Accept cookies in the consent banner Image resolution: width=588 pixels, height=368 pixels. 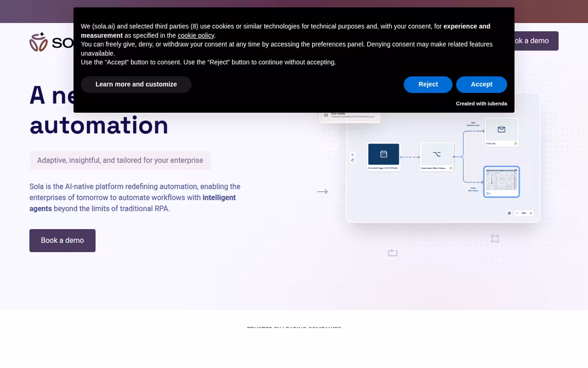[x=481, y=84]
